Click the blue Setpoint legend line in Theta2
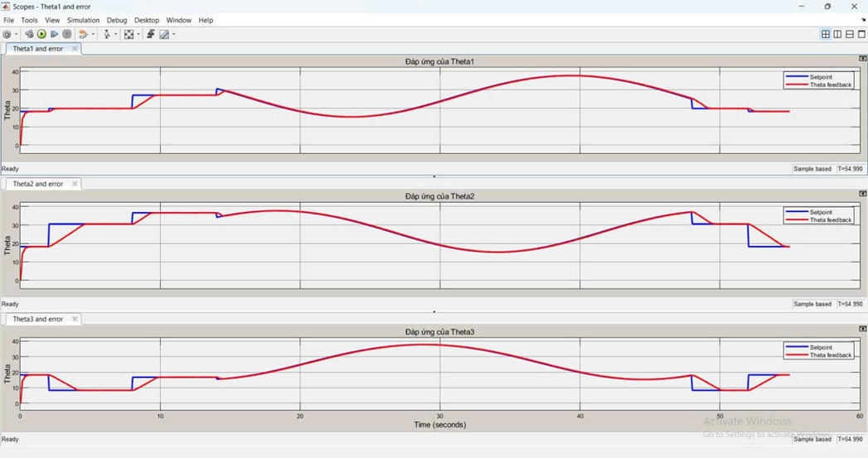868x458 pixels. [797, 213]
